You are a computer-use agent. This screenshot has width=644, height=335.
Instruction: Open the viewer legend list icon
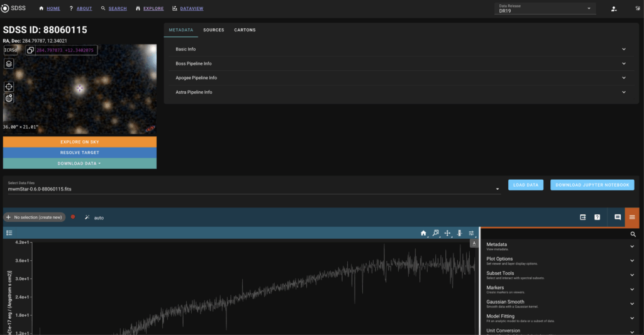click(x=9, y=233)
